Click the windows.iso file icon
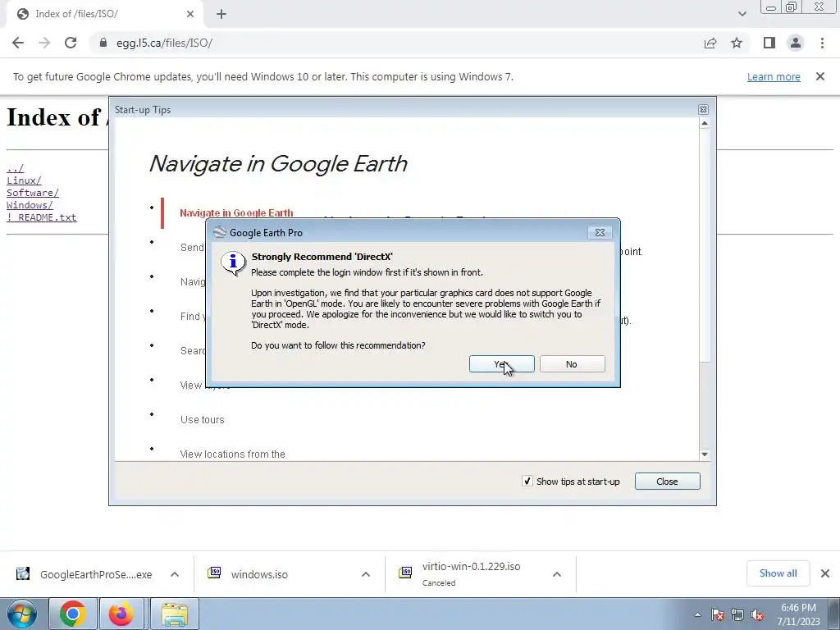This screenshot has width=840, height=630. coord(214,573)
